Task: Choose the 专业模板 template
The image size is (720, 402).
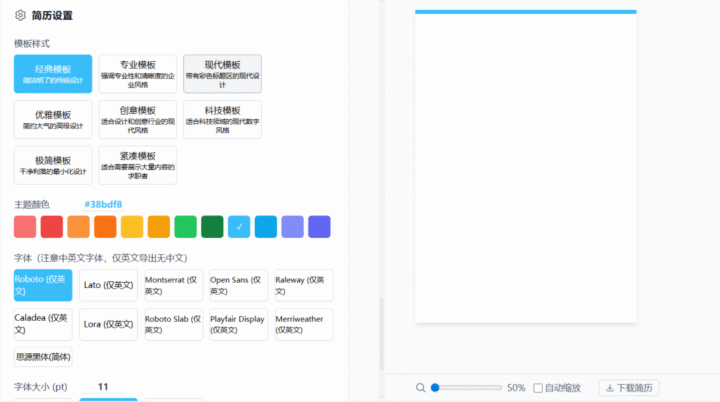Action: pos(137,74)
